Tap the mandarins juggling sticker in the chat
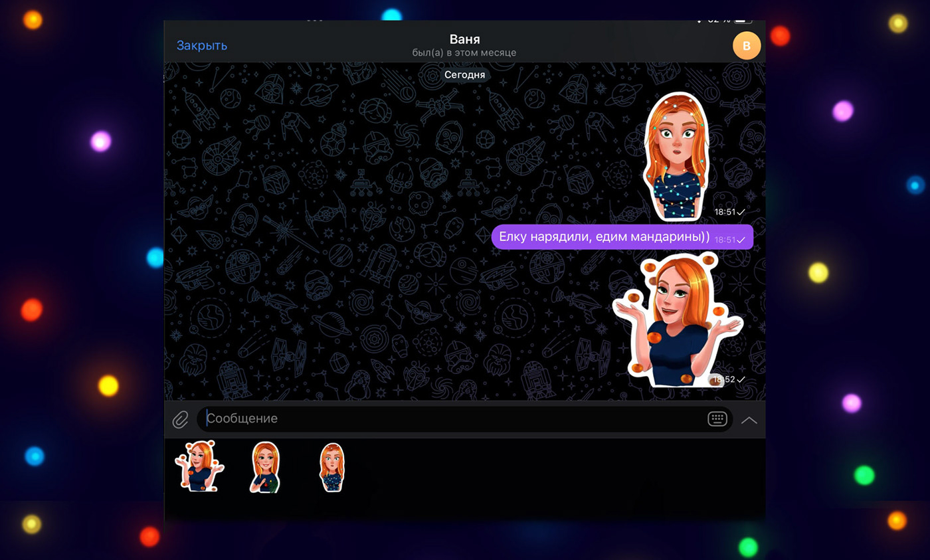930x560 pixels. 678,320
